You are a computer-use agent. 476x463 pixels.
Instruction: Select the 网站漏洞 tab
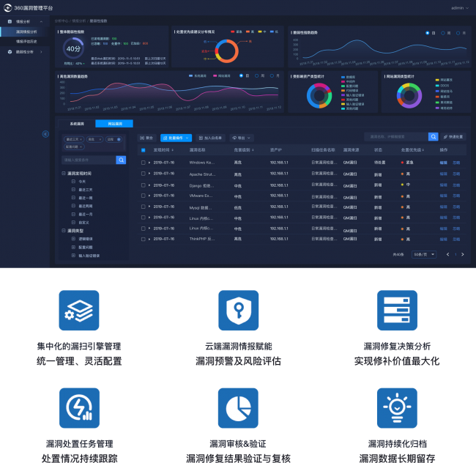tap(114, 124)
